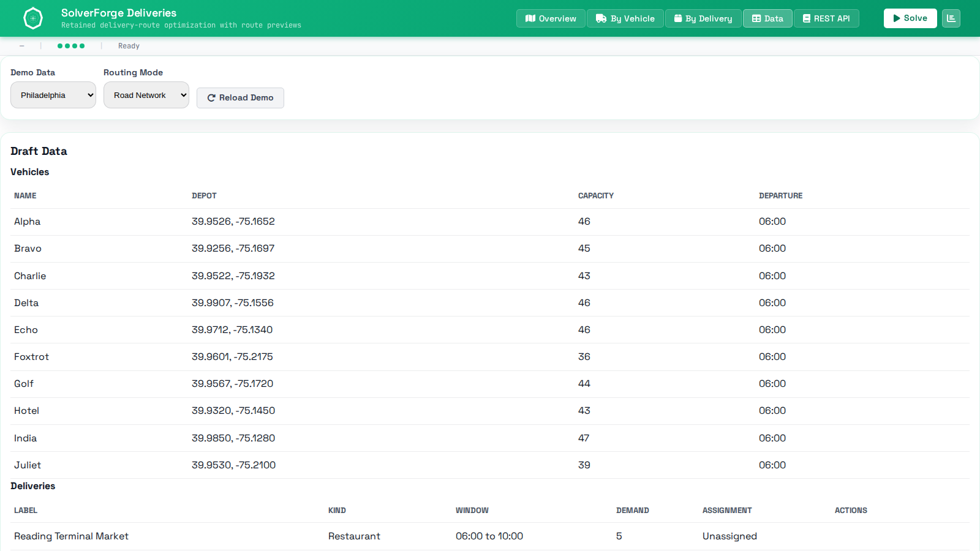Screen dimensions: 980x551
Task: Select the Charlie vehicle name
Action: pyautogui.click(x=30, y=276)
